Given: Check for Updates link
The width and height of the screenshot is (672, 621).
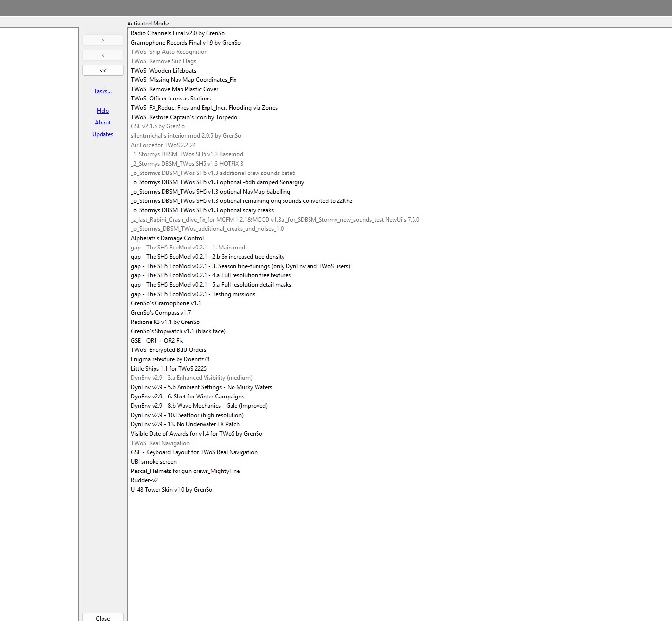Looking at the screenshot, I should (103, 134).
